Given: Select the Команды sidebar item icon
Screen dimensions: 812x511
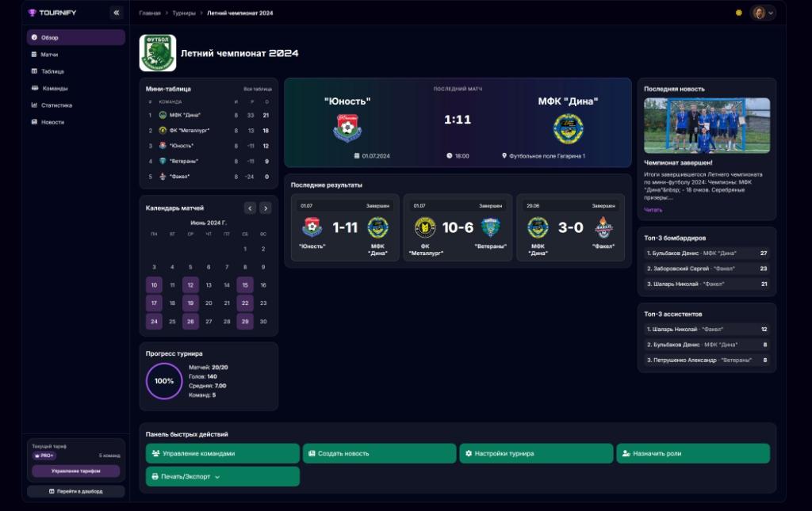Looking at the screenshot, I should pos(35,89).
